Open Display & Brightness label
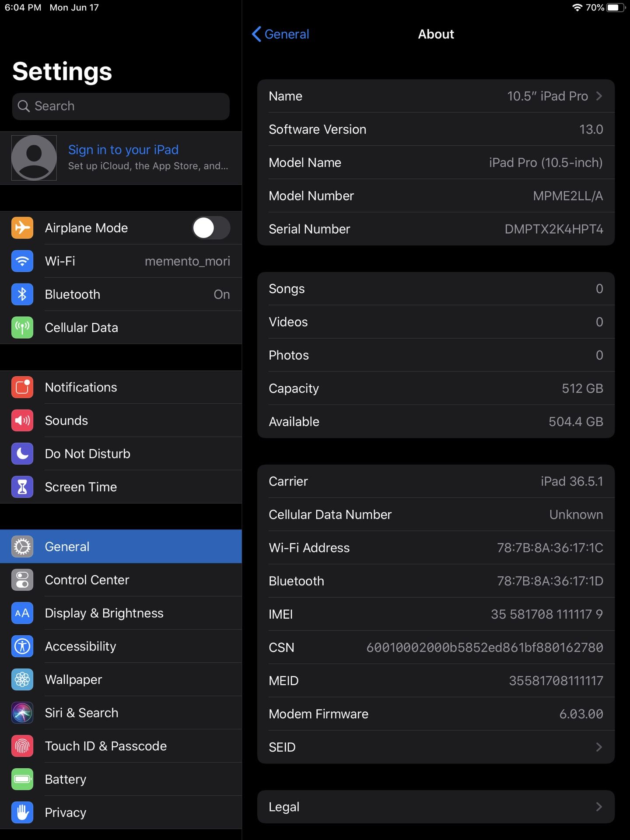 point(104,613)
